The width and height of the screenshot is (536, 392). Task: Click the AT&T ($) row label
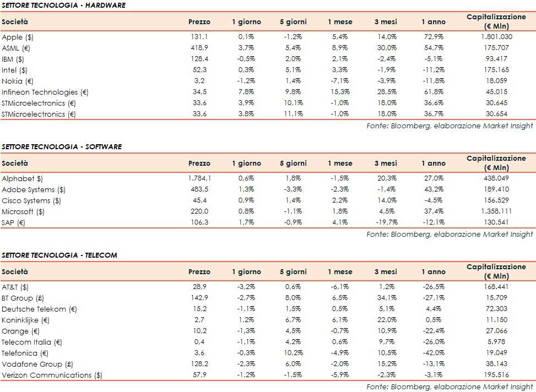tap(15, 287)
